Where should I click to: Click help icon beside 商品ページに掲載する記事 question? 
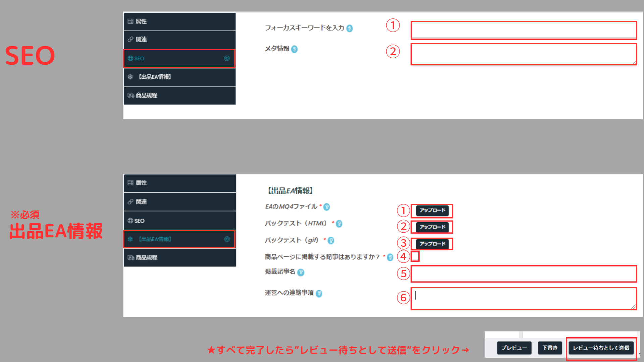[390, 257]
